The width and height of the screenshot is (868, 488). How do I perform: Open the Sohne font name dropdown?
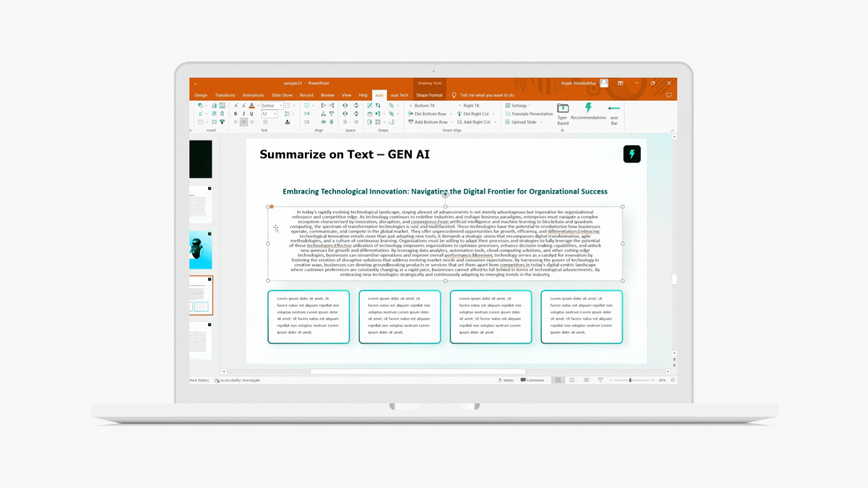[x=281, y=106]
